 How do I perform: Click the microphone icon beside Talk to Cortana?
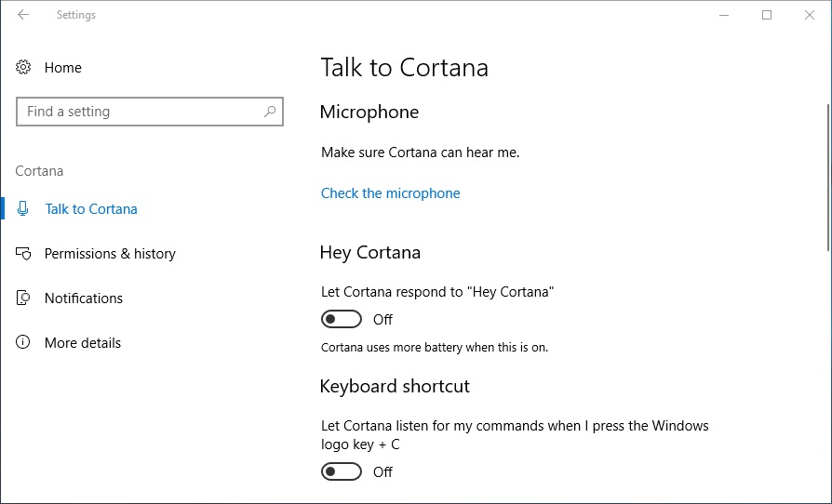pyautogui.click(x=23, y=208)
